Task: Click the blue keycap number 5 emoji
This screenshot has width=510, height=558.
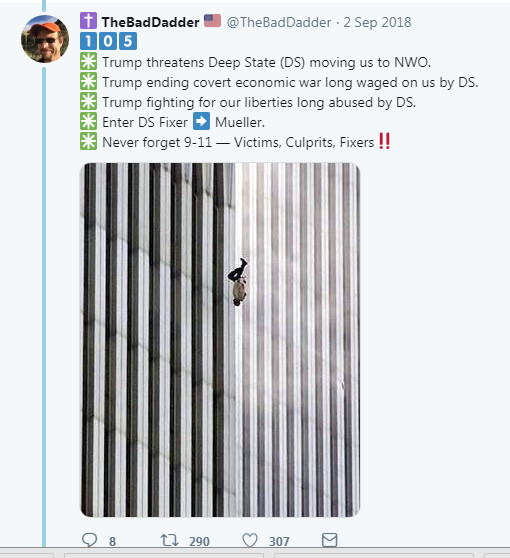Action: point(128,41)
